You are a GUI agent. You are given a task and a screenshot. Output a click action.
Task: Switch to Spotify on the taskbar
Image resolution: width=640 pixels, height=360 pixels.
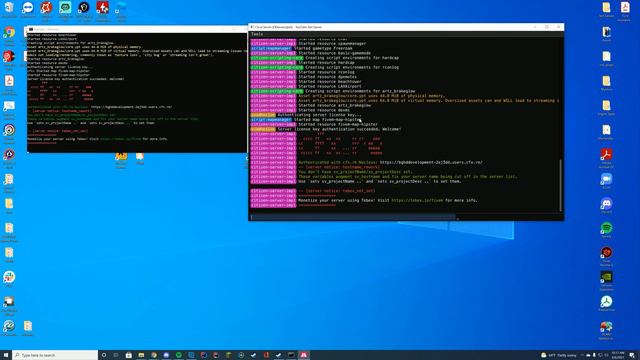[179, 355]
